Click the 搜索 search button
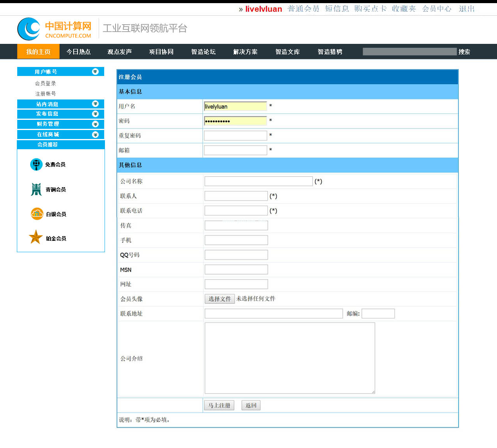 pos(464,52)
